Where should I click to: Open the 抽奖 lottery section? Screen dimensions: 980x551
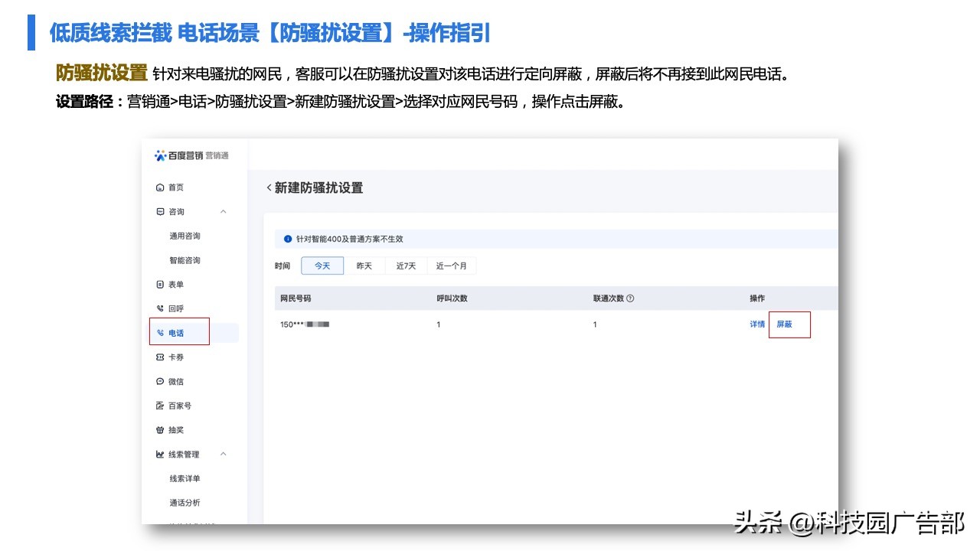(175, 429)
